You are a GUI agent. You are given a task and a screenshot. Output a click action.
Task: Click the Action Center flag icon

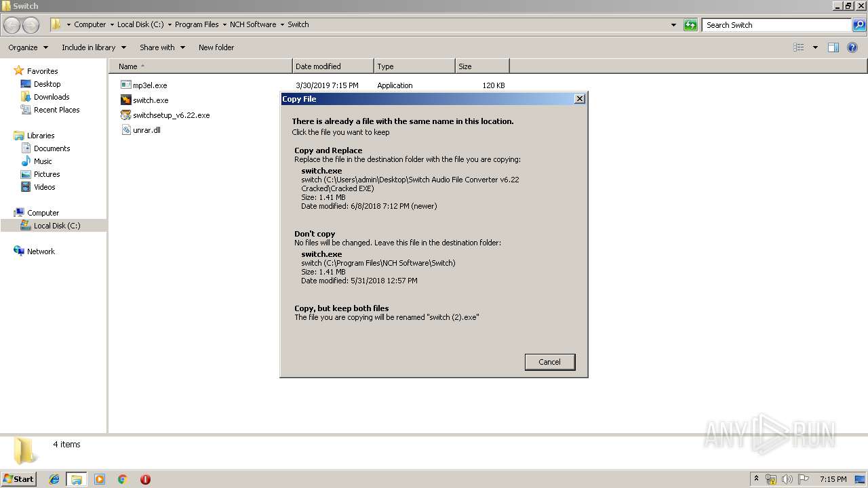click(x=804, y=479)
